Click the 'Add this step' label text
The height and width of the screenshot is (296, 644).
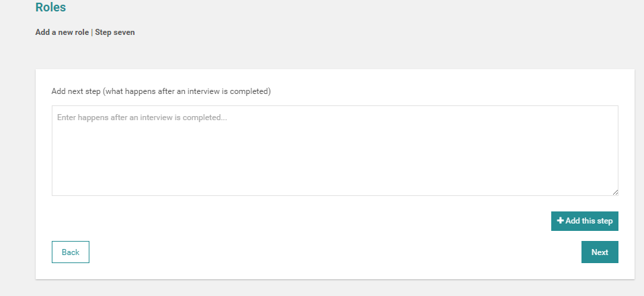(589, 221)
